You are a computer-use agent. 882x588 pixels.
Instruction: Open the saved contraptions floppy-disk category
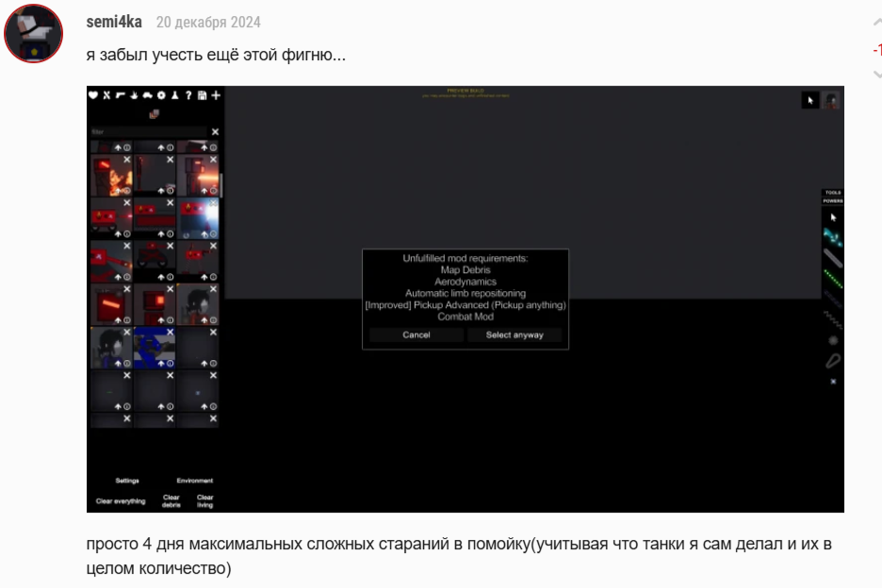(x=202, y=95)
